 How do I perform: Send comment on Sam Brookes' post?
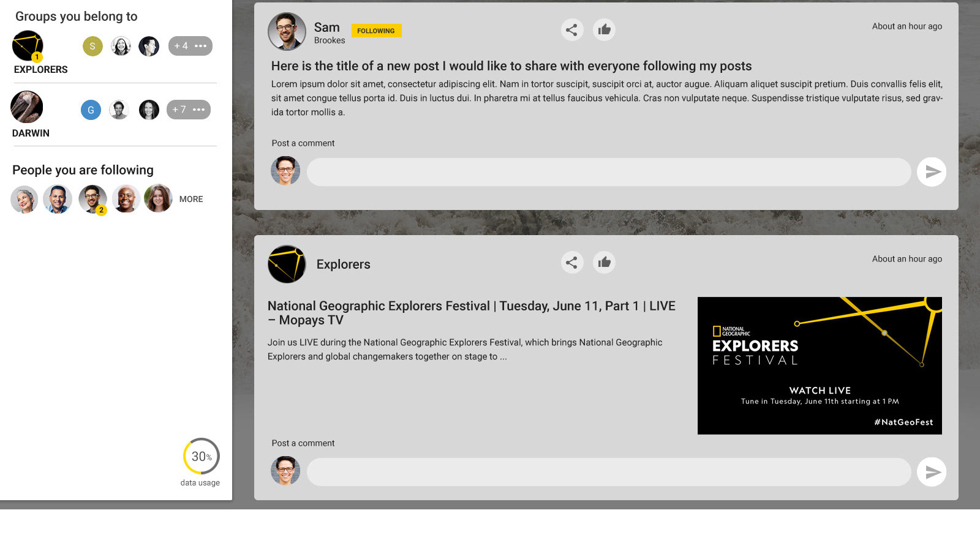pyautogui.click(x=932, y=172)
